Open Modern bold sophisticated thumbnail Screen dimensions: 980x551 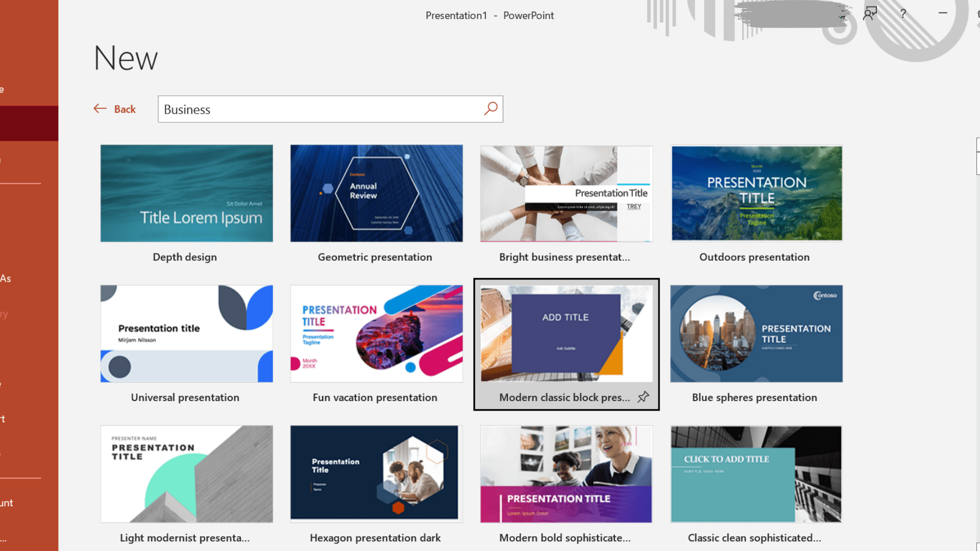point(567,474)
